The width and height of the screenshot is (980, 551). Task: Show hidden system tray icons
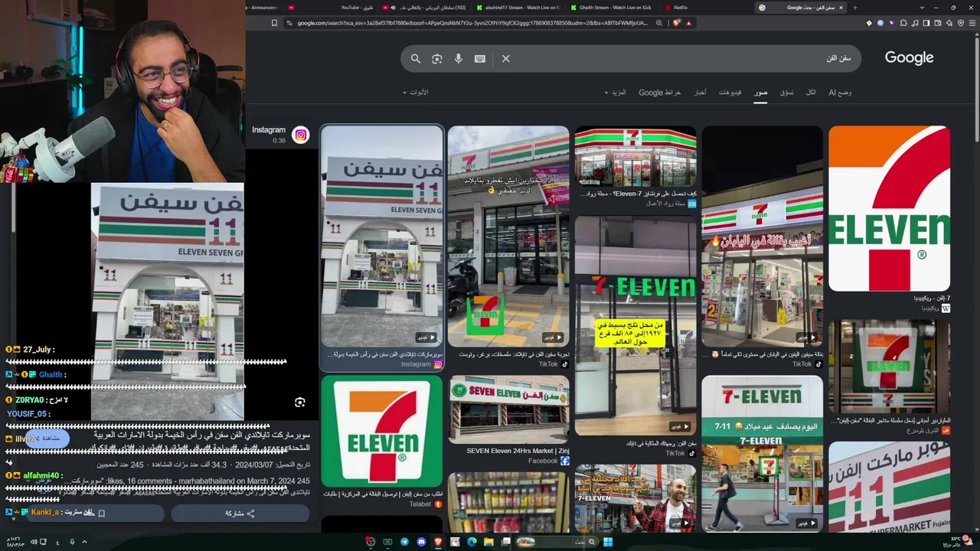coord(84,542)
